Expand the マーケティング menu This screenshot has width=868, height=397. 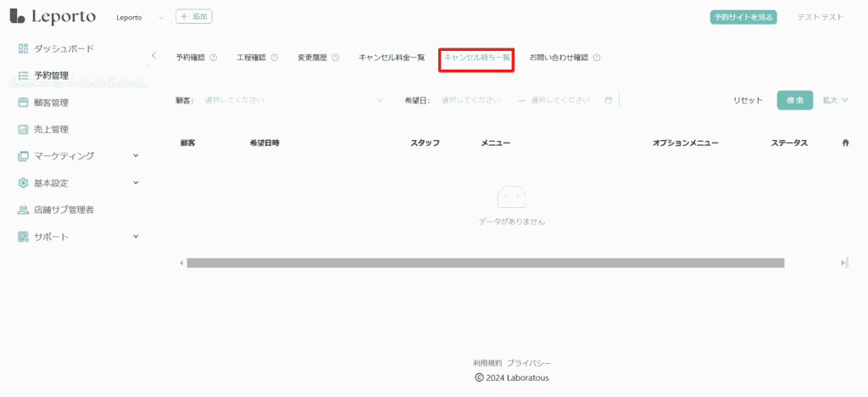click(x=136, y=156)
